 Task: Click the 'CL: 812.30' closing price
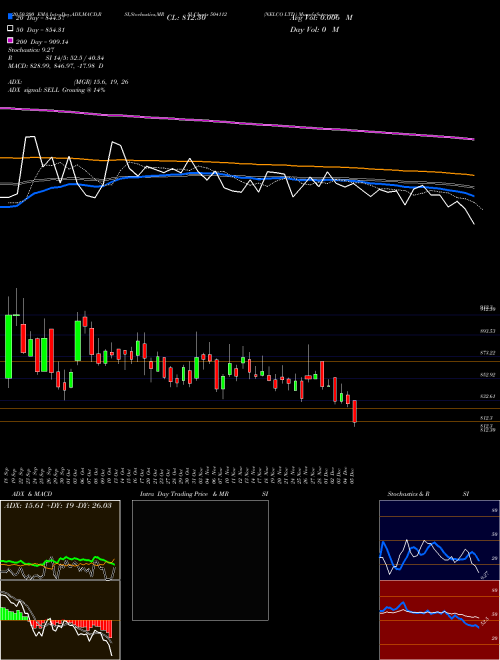(x=186, y=18)
